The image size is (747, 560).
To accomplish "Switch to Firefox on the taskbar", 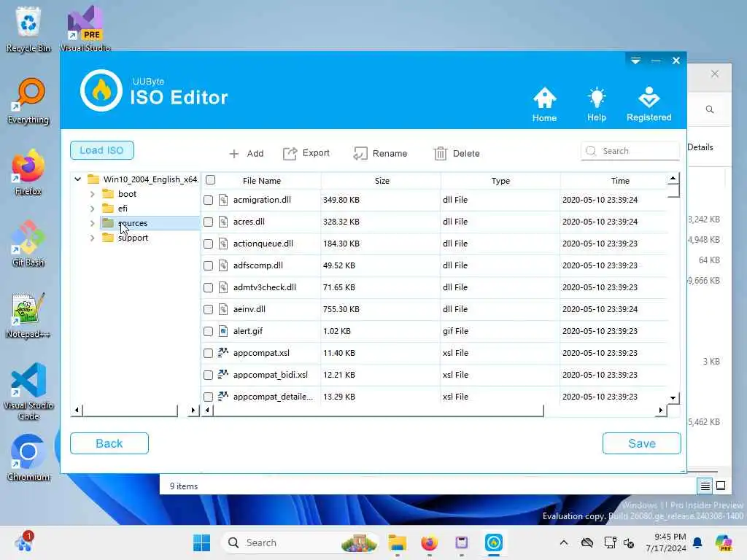I will [429, 542].
